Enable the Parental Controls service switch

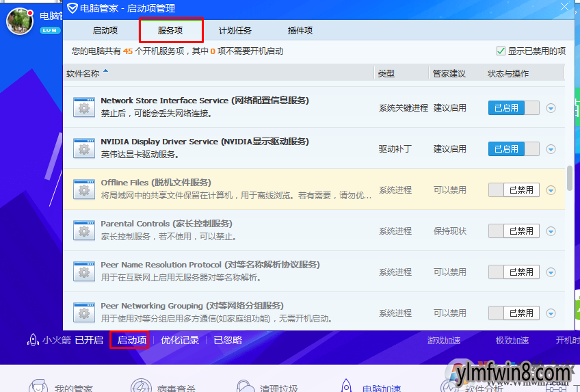[514, 231]
